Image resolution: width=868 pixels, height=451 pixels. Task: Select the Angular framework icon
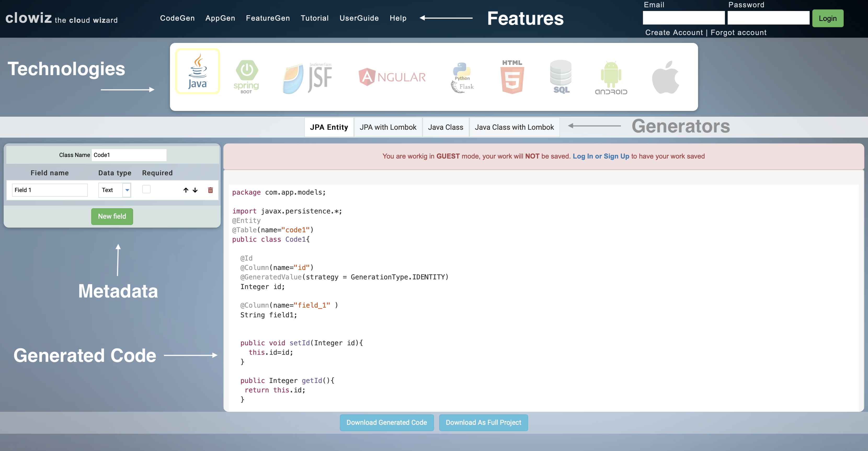coord(391,76)
